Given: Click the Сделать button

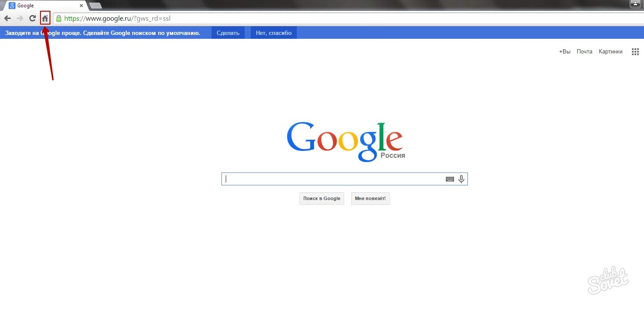Looking at the screenshot, I should pyautogui.click(x=228, y=33).
